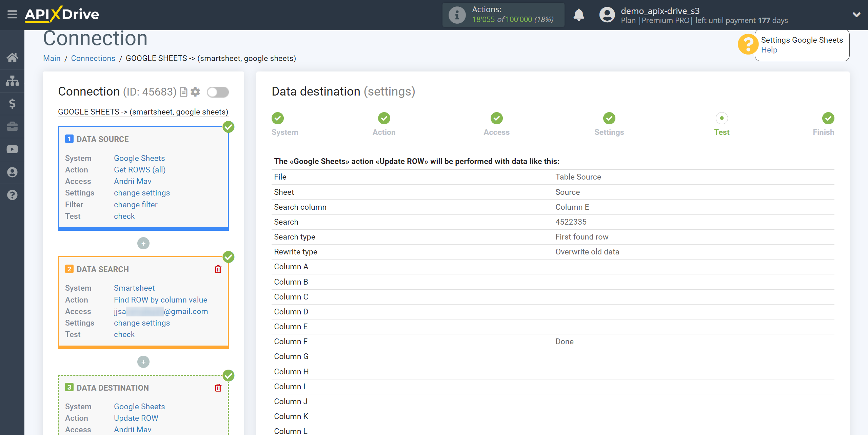
Task: Open the Help link for Google Sheets
Action: pos(769,50)
